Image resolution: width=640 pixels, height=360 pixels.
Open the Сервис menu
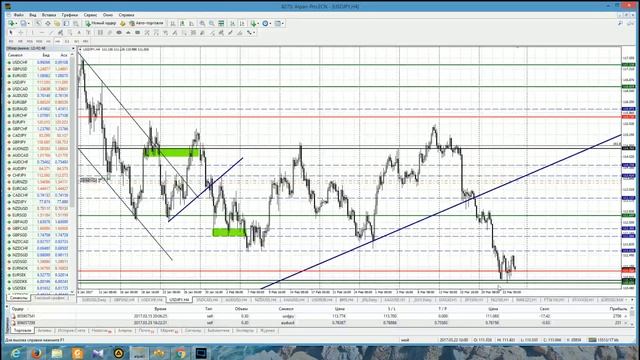(90, 15)
